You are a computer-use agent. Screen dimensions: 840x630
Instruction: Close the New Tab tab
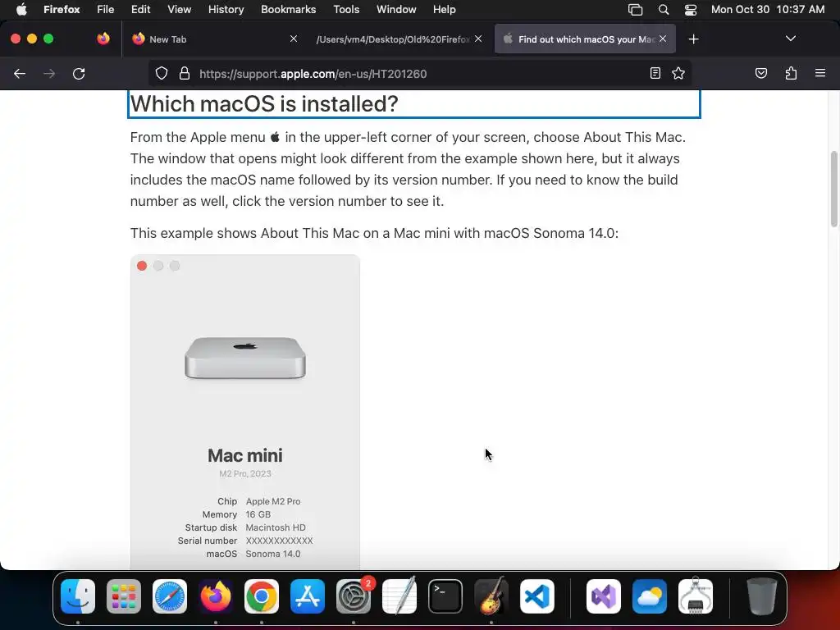[294, 39]
